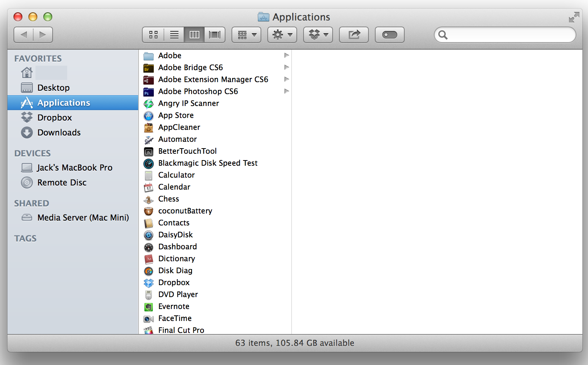Select the Dictionary icon
Viewport: 588px width, 365px height.
click(x=149, y=259)
